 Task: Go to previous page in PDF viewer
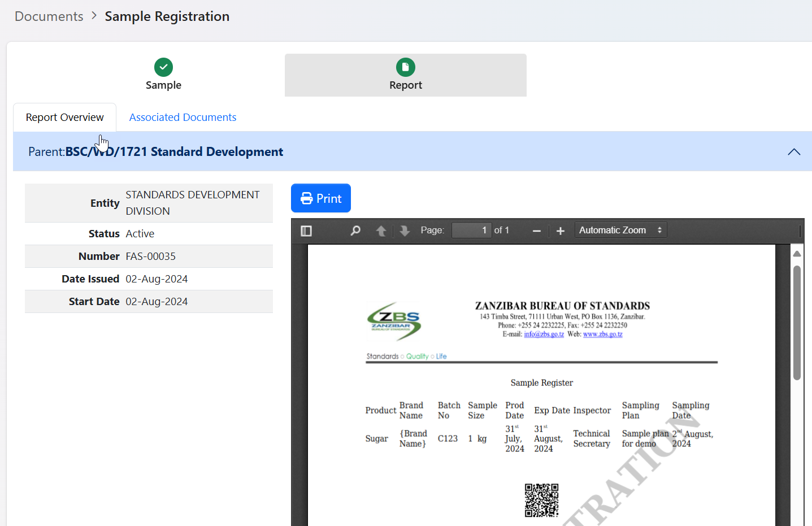pyautogui.click(x=381, y=231)
